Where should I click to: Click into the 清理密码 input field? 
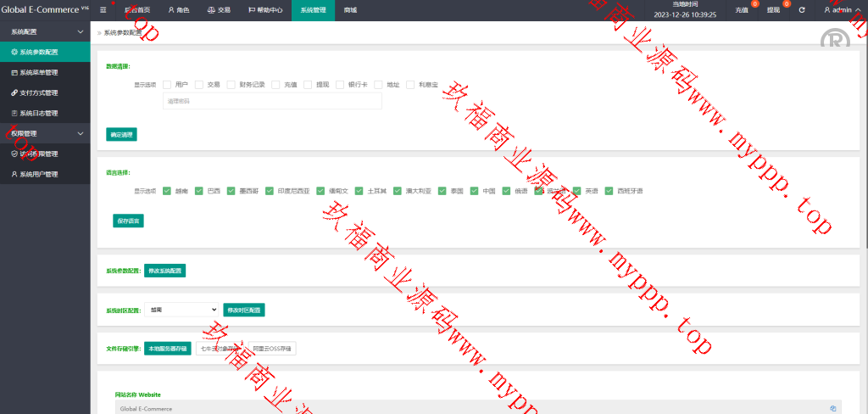coord(272,101)
